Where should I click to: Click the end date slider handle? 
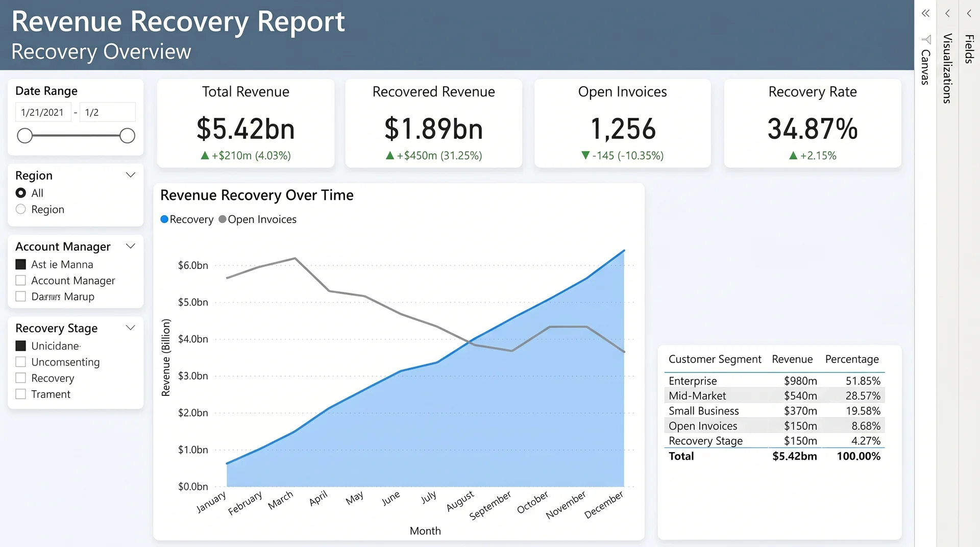pyautogui.click(x=127, y=136)
